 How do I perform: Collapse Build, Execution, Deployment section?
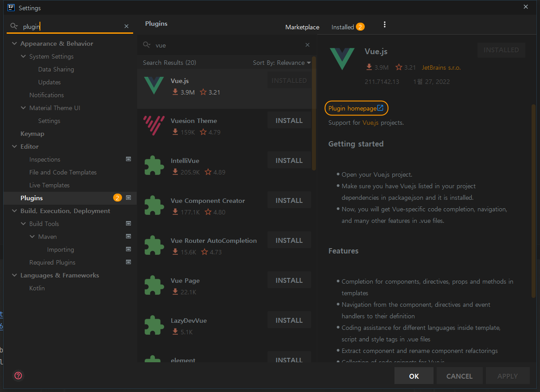14,211
